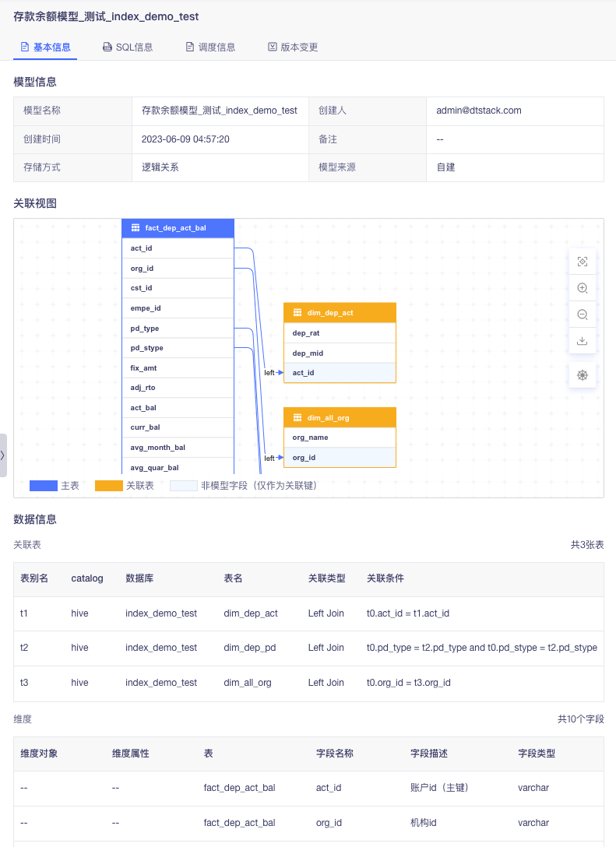Click the dim_all_org table name cell in list
616x847 pixels.
pos(248,682)
